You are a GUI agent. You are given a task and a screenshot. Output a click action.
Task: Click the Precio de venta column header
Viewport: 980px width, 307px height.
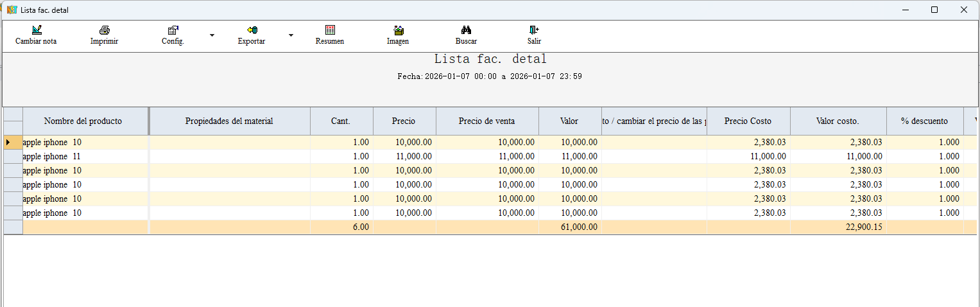486,121
